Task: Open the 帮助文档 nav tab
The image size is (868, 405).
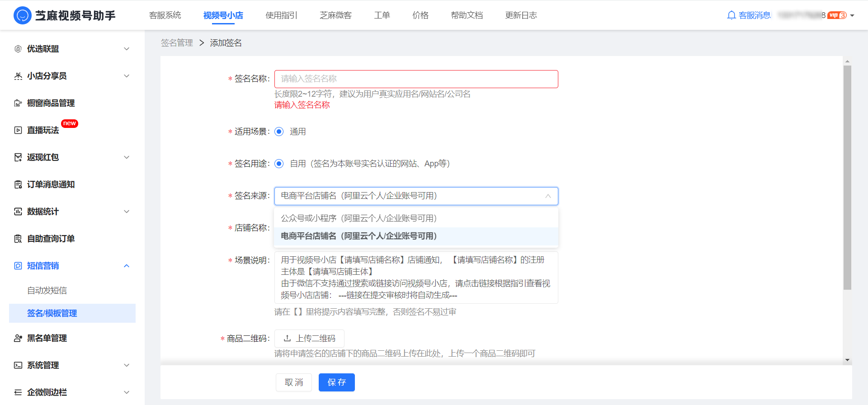Action: tap(467, 15)
